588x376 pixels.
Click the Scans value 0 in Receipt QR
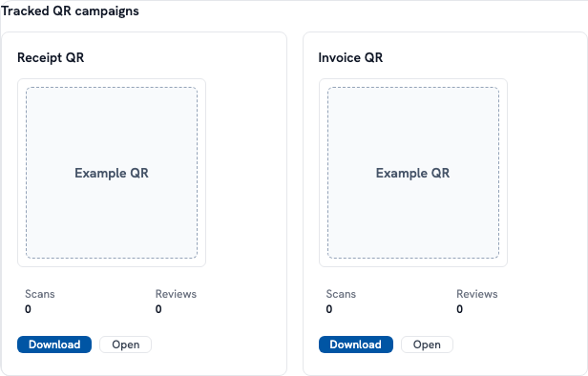[28, 309]
